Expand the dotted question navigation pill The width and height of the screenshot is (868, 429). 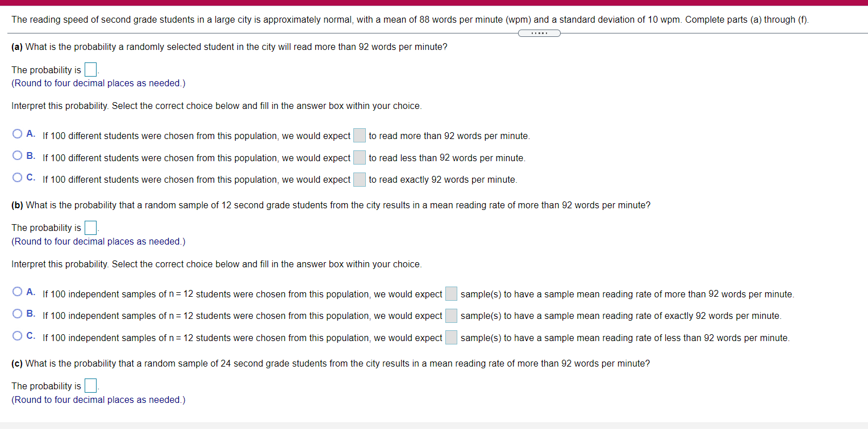[x=539, y=33]
